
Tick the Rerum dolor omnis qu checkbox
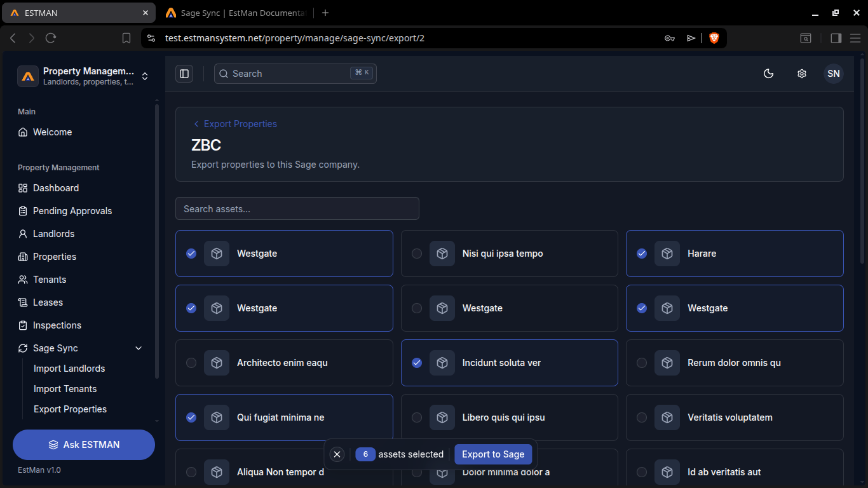tap(642, 363)
